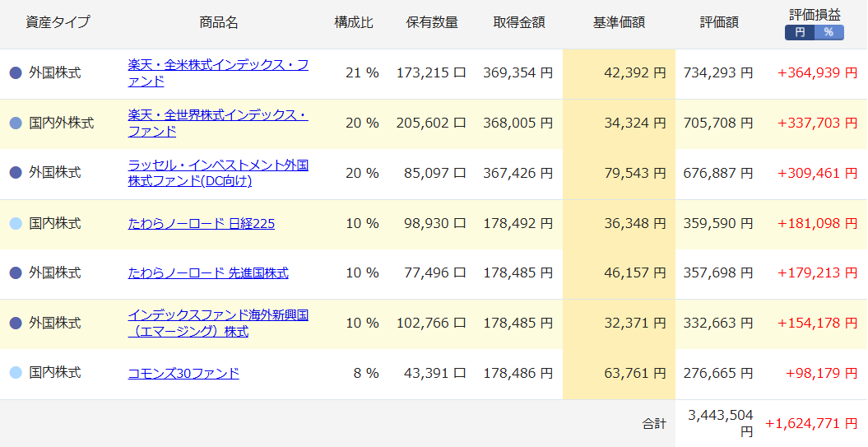Select base price 46,157 円

pos(635,273)
